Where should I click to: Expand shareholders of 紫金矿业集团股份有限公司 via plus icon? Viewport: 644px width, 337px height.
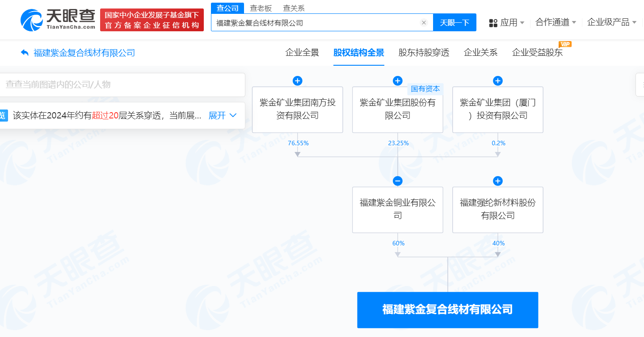[x=397, y=80]
